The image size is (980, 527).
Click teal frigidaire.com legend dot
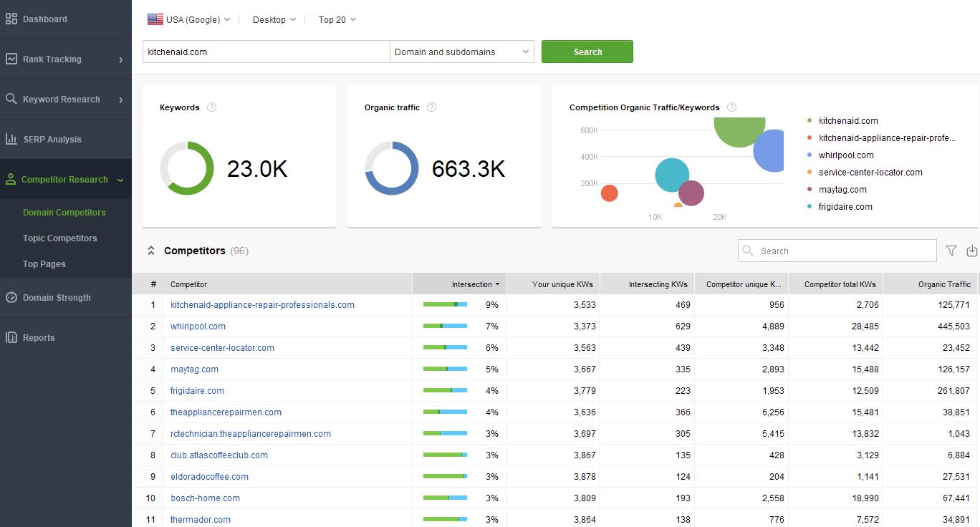coord(810,207)
